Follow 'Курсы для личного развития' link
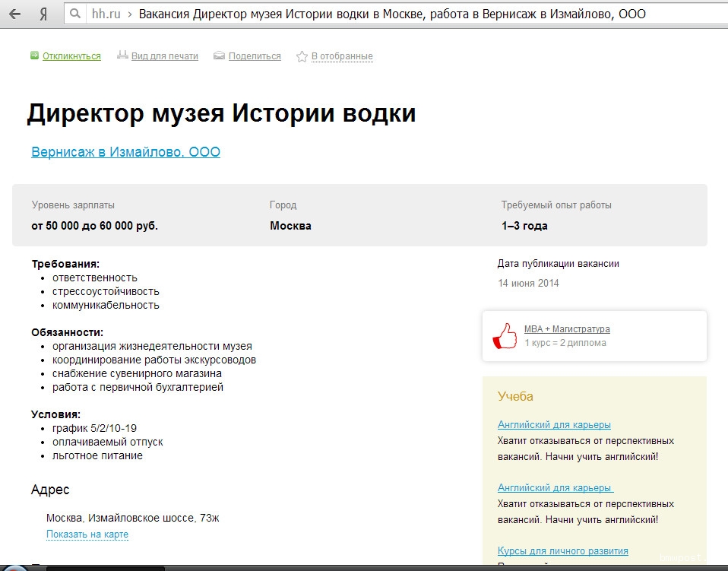This screenshot has height=571, width=728. point(562,550)
